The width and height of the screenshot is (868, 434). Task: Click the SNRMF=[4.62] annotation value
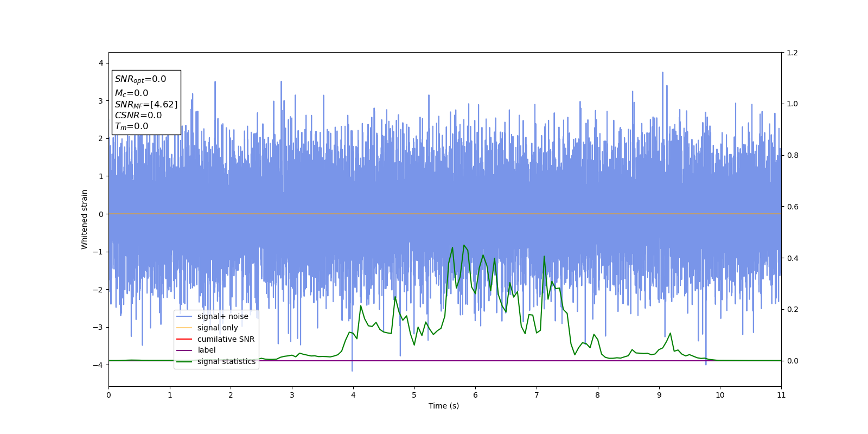146,104
